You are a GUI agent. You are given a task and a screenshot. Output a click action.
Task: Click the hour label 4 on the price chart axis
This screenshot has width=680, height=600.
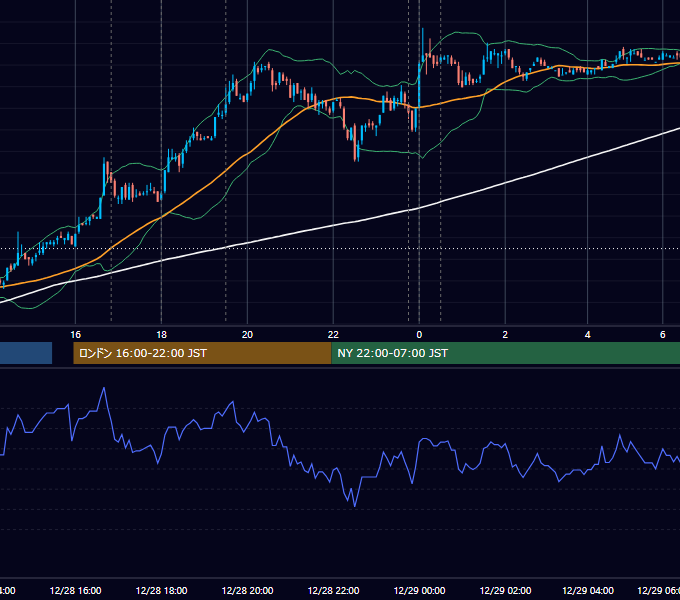[x=588, y=334]
